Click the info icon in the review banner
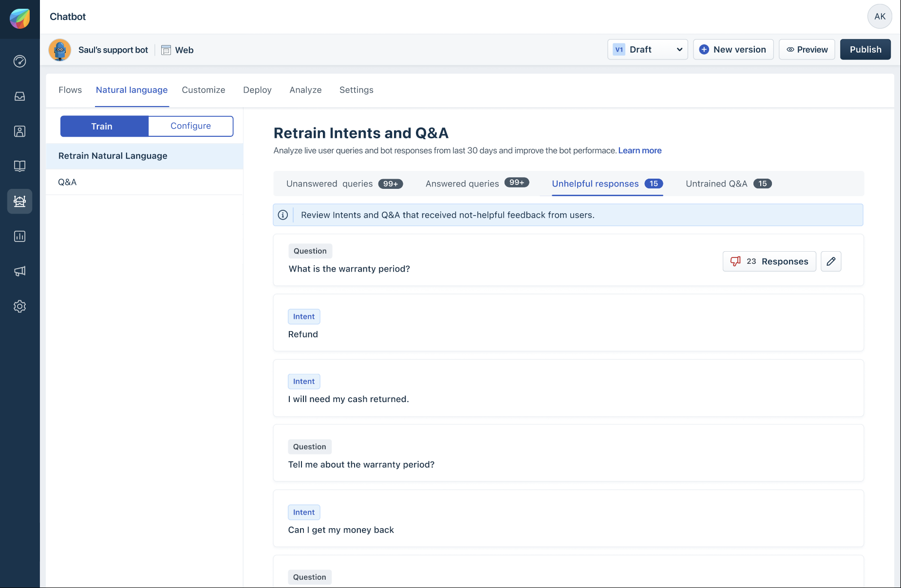 (x=283, y=215)
